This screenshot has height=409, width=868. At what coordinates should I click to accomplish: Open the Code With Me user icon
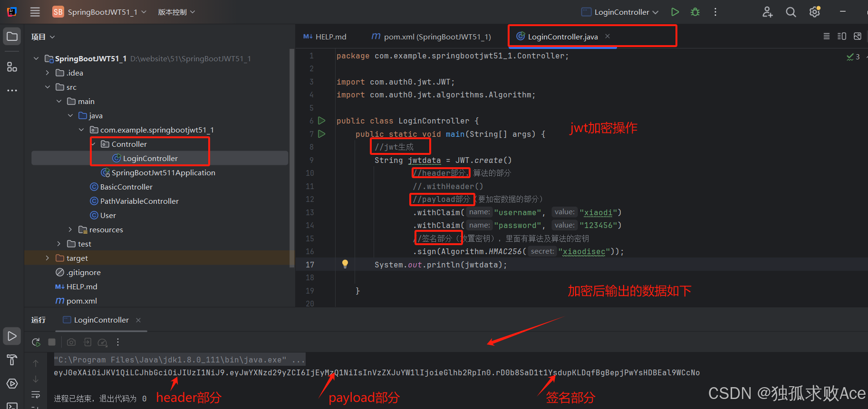point(767,12)
